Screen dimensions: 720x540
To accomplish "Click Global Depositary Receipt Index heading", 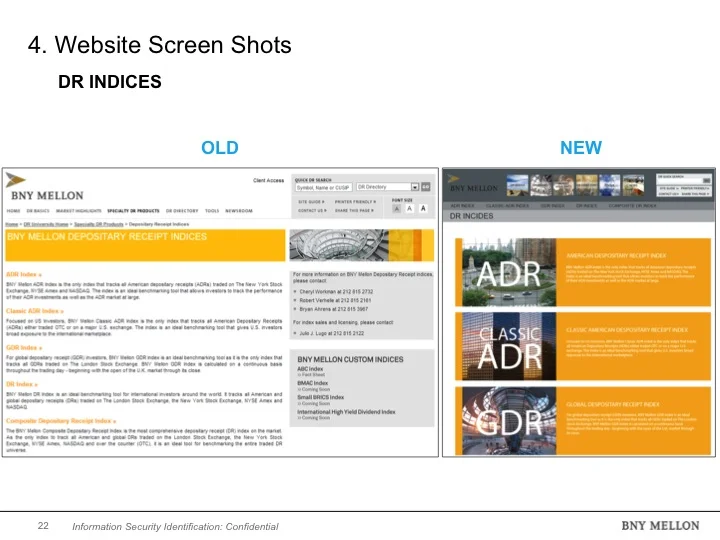I will click(x=613, y=404).
